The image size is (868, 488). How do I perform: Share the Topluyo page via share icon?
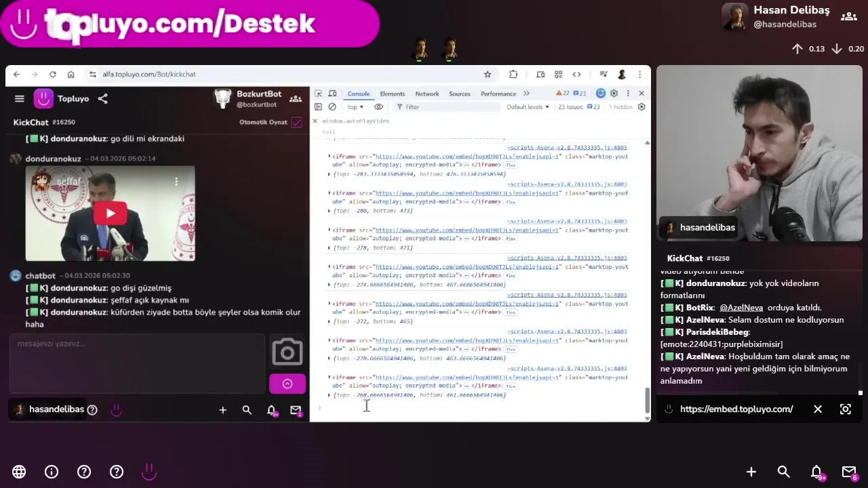[x=102, y=99]
